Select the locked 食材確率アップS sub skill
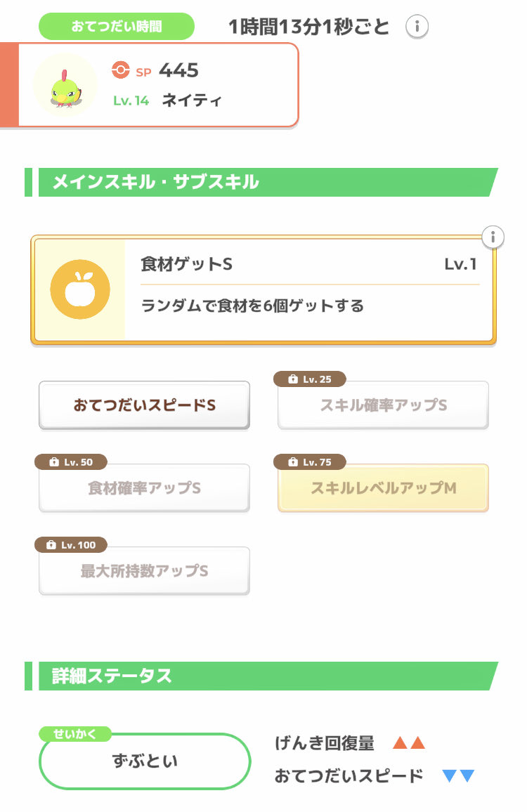 (x=144, y=488)
